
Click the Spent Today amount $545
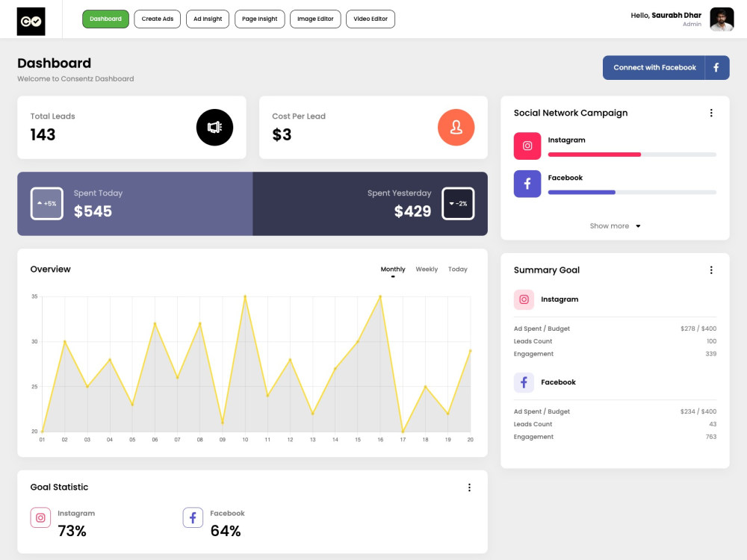point(93,211)
